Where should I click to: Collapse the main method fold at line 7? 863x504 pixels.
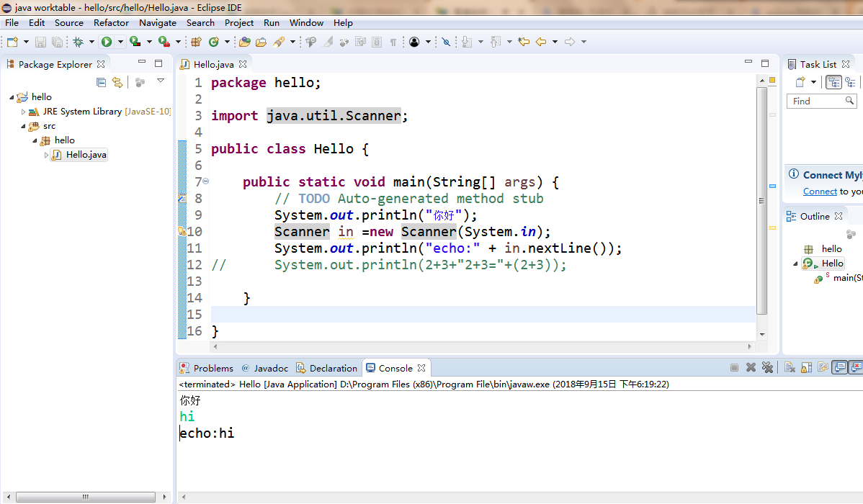(x=205, y=181)
